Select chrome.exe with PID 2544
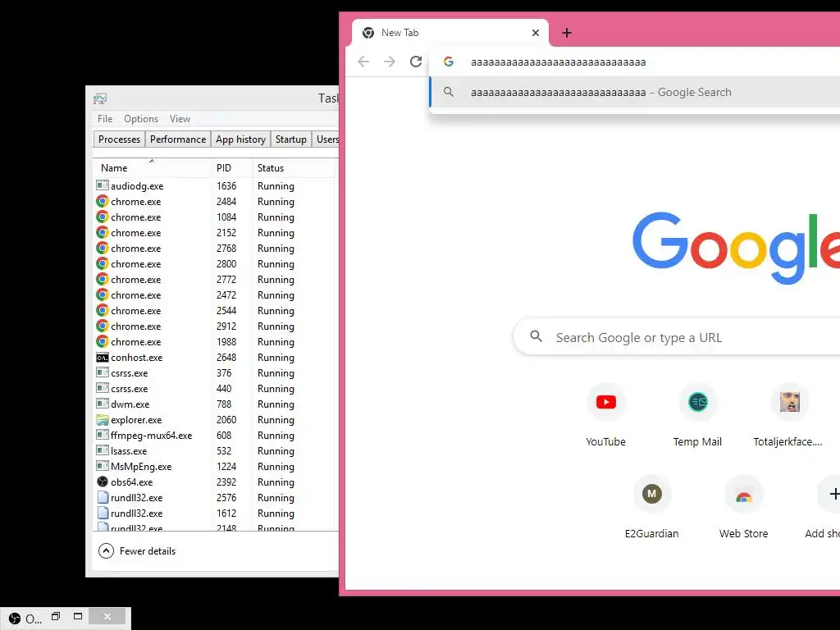Screen dimensions: 840x630 (216, 310)
